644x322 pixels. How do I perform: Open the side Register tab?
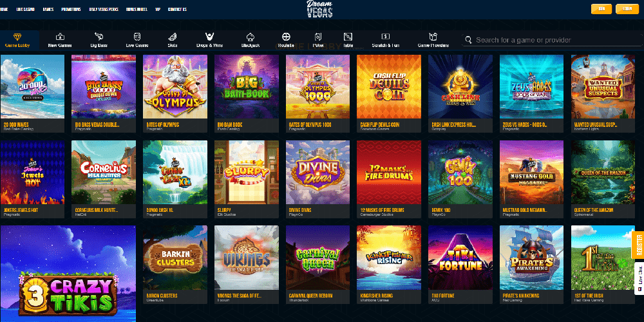(639, 245)
